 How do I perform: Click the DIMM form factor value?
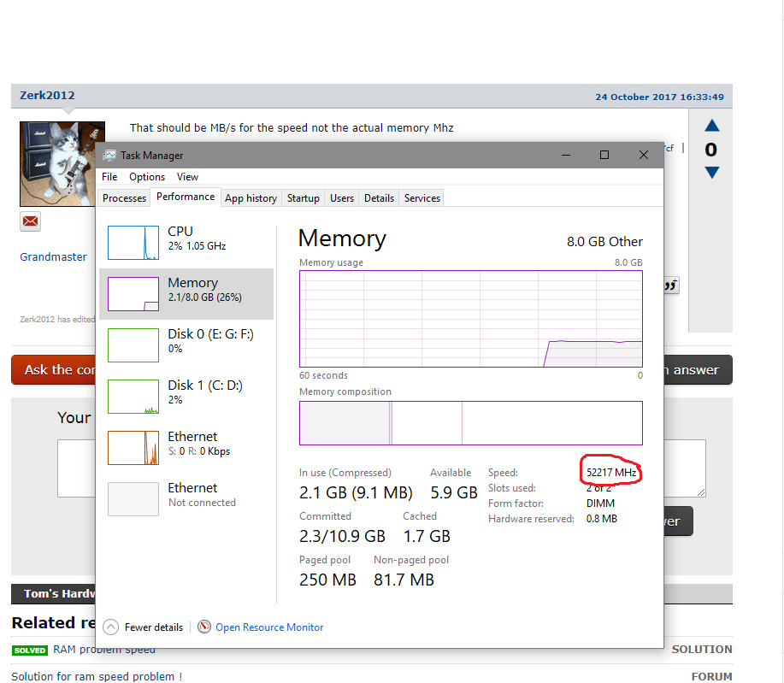click(600, 503)
